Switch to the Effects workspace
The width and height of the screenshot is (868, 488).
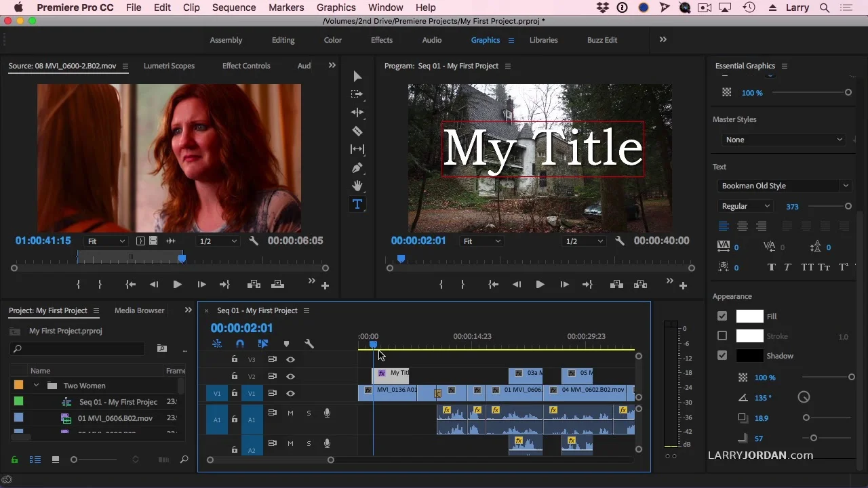[381, 40]
